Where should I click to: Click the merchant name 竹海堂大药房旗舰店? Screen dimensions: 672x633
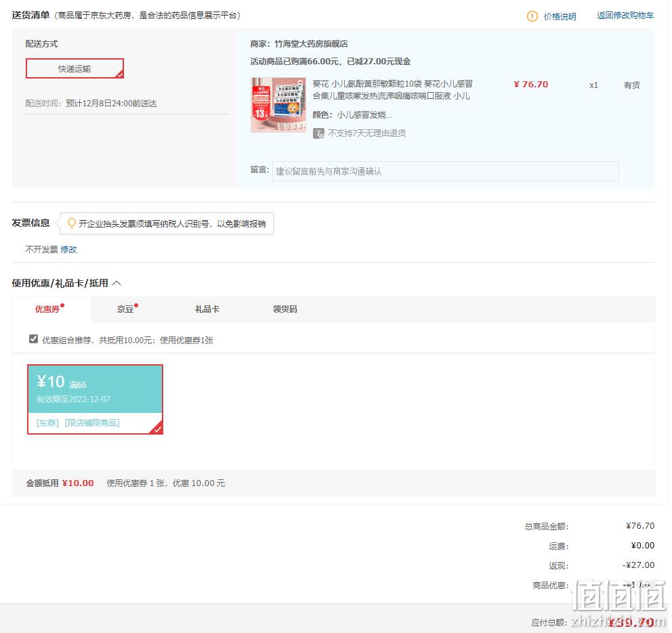pyautogui.click(x=311, y=44)
